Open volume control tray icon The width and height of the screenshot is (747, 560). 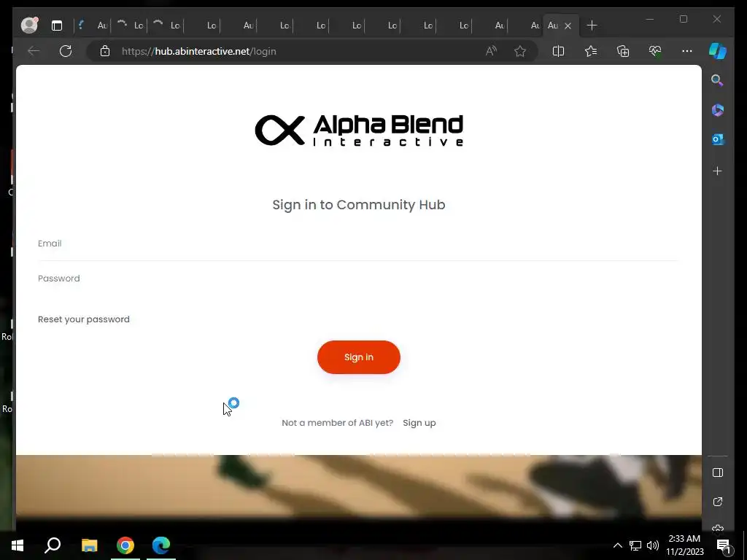coord(653,545)
